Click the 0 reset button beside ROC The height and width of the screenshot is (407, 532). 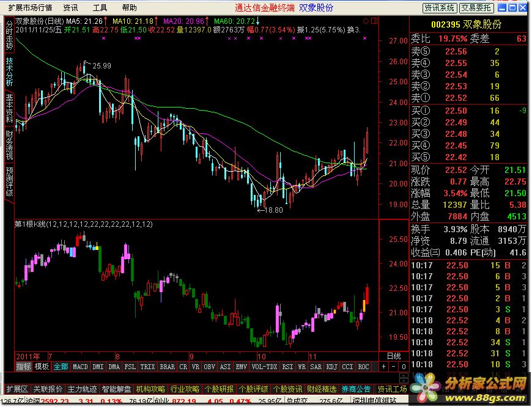tap(404, 367)
